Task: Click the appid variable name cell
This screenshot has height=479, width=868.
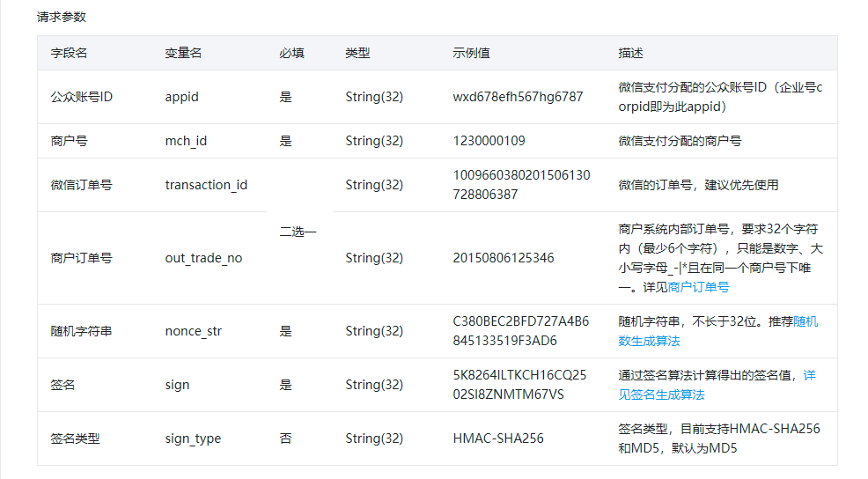Action: click(x=182, y=97)
